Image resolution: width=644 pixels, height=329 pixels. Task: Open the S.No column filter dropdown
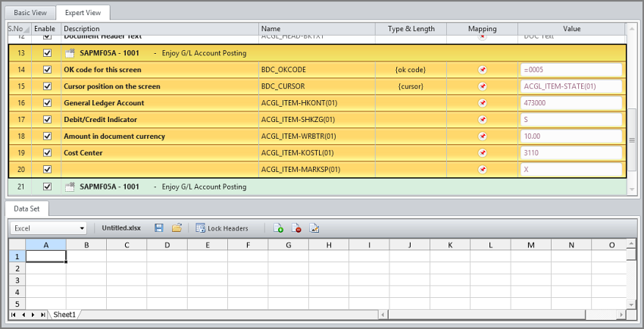pyautogui.click(x=27, y=29)
